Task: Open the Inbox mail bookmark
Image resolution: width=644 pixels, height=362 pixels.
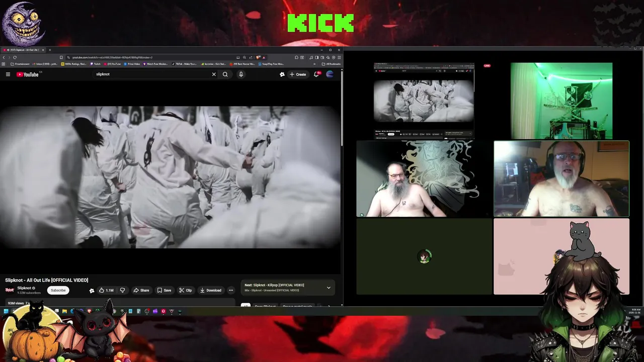Action: (x=45, y=64)
